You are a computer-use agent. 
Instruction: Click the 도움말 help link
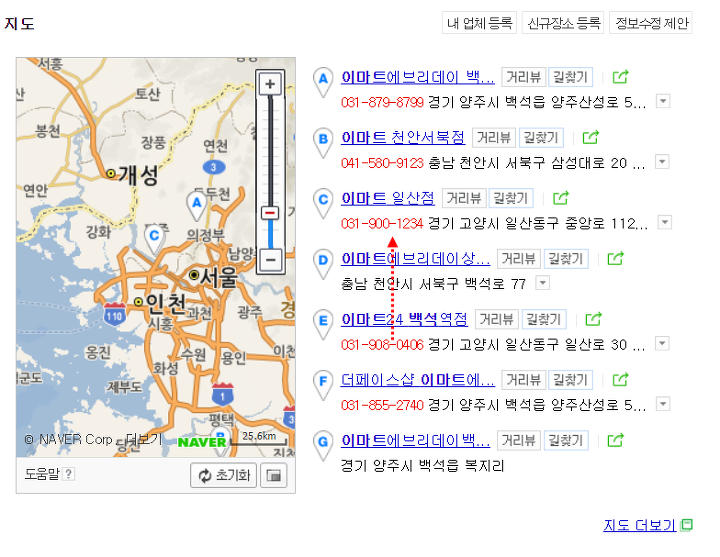pyautogui.click(x=42, y=474)
